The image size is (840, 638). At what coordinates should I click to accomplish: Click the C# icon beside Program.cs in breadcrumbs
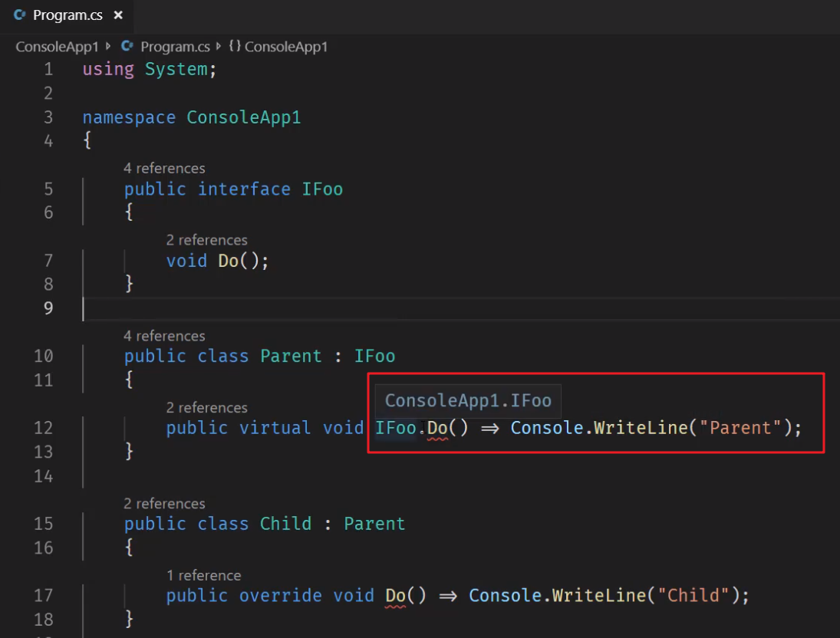click(127, 46)
